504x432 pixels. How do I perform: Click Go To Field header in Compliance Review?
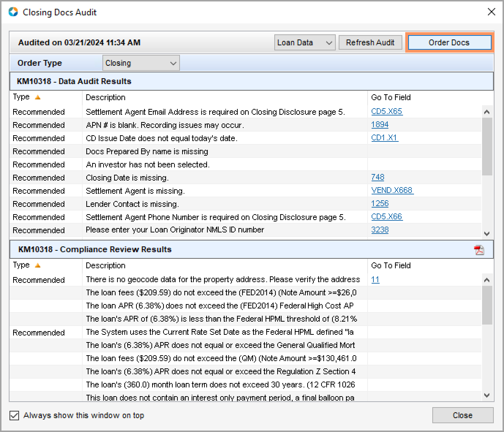coord(391,266)
